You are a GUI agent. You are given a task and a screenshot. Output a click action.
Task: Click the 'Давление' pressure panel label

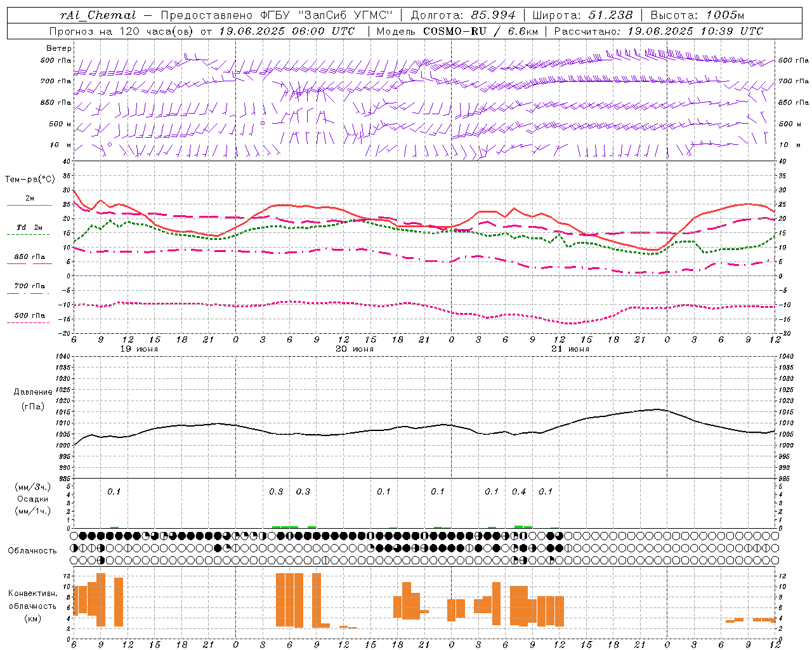click(33, 392)
